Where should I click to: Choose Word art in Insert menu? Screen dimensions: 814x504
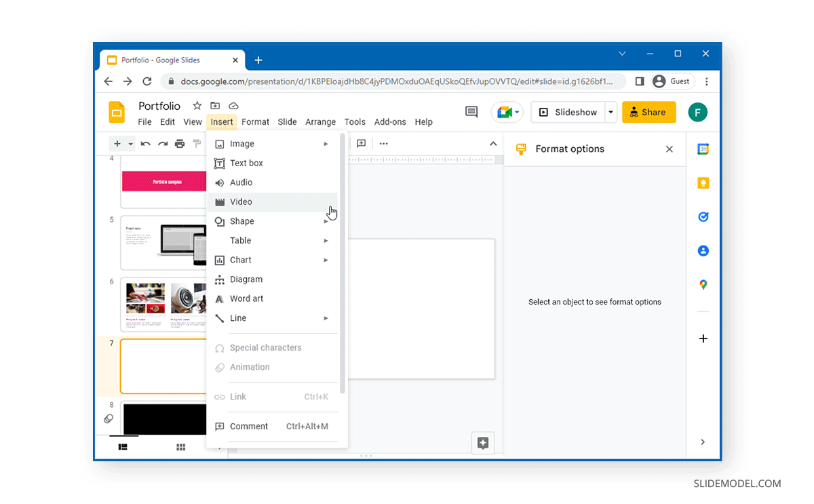(x=246, y=298)
